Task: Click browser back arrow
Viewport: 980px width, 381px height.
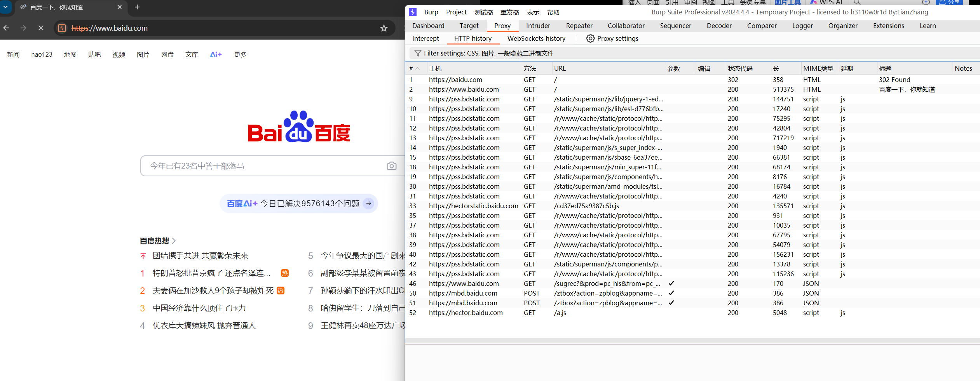Action: [6, 28]
